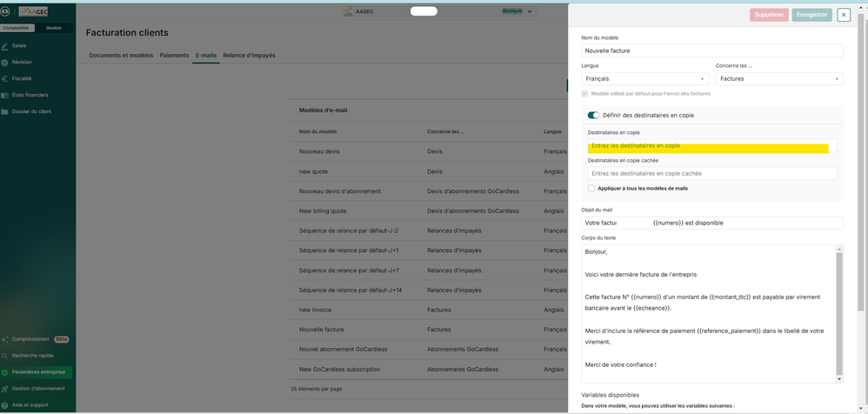Open États financiers via its sidebar icon

point(5,95)
